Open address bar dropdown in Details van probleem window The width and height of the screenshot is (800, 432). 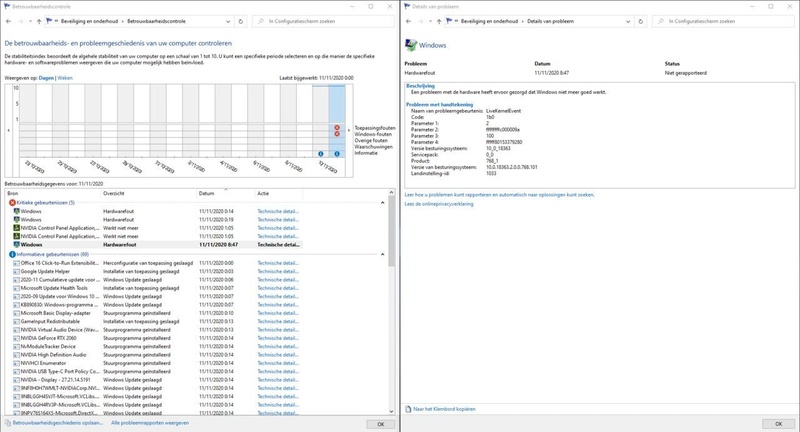[x=628, y=21]
